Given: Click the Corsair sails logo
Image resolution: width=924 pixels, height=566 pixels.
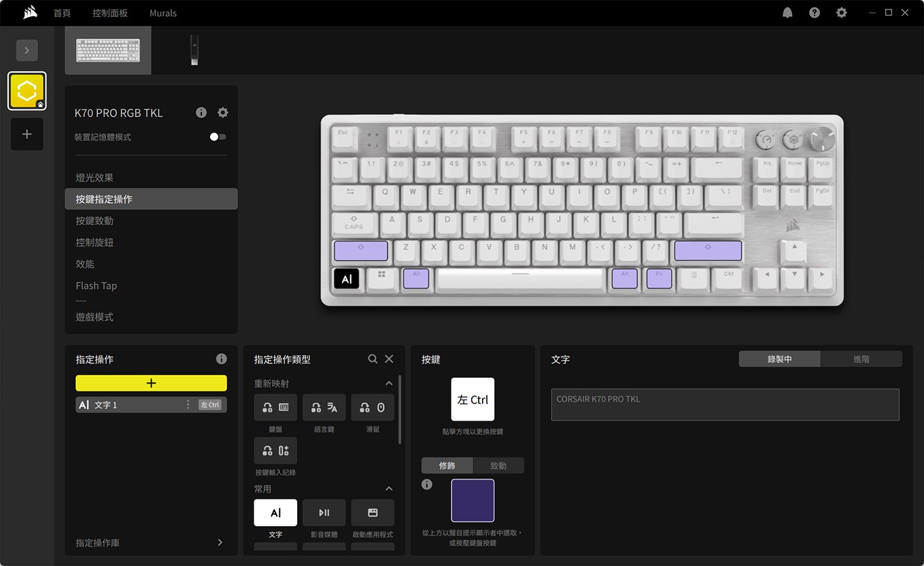Looking at the screenshot, I should coord(29,12).
